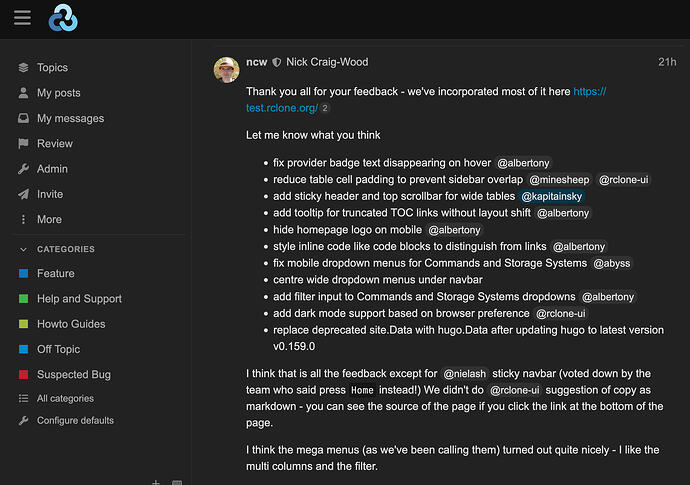This screenshot has height=485, width=690.
Task: Expand the More sidebar menu
Action: (49, 220)
